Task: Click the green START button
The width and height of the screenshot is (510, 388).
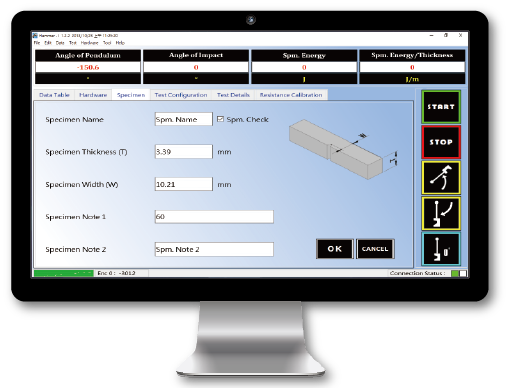Action: 441,107
